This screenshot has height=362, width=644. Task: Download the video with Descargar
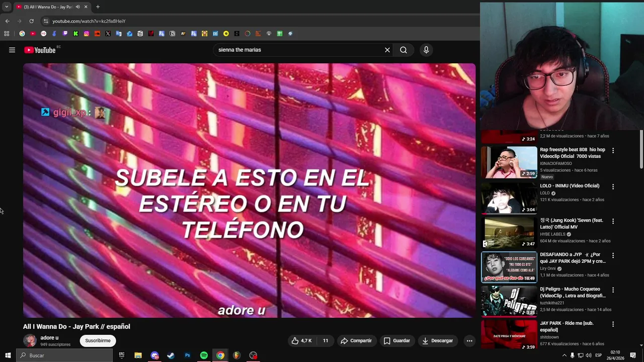click(x=438, y=340)
